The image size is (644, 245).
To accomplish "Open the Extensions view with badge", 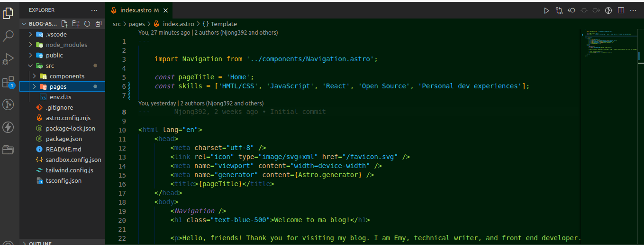I will tap(8, 82).
